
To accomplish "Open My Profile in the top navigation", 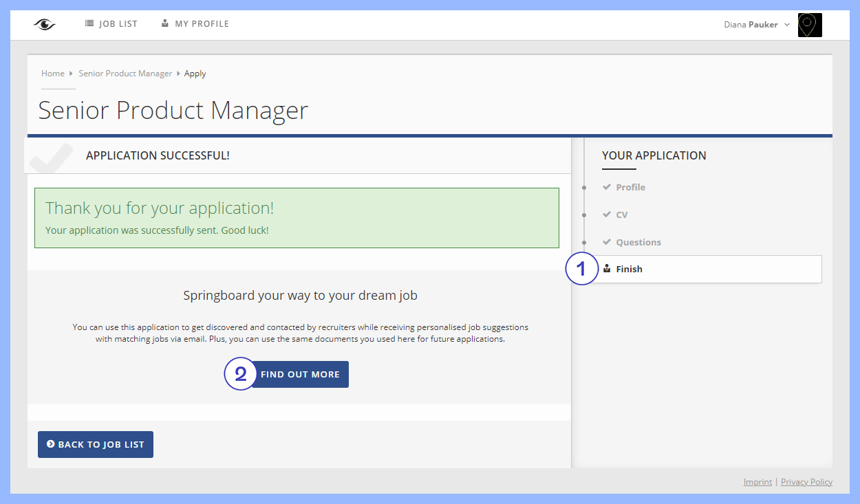I will [x=195, y=24].
